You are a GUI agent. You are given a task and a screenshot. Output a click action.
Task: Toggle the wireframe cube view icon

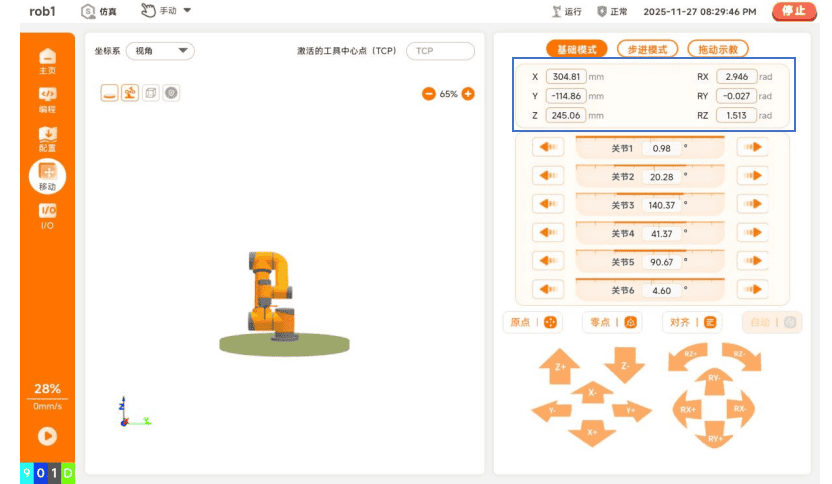tap(151, 93)
